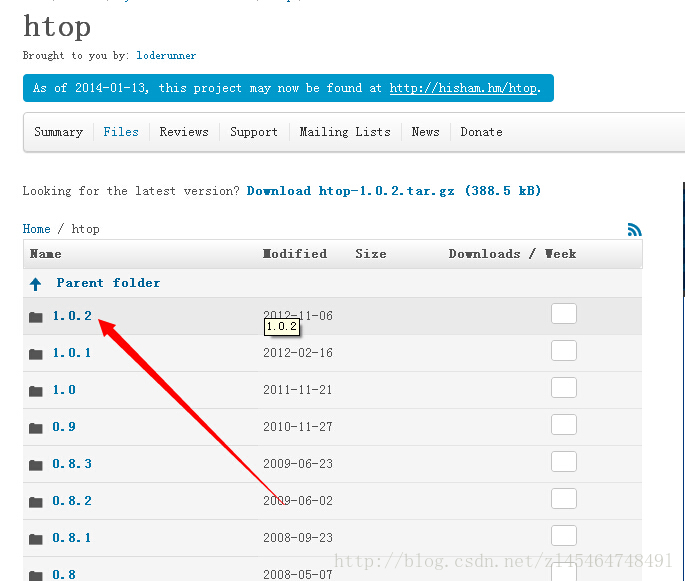This screenshot has width=685, height=581.
Task: Click the Name column header
Action: (x=45, y=254)
